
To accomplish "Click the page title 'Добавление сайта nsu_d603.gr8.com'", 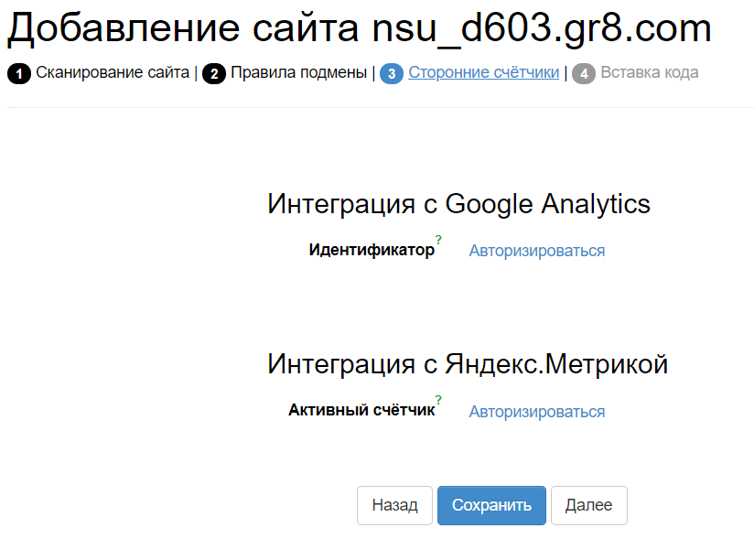I will tap(359, 29).
